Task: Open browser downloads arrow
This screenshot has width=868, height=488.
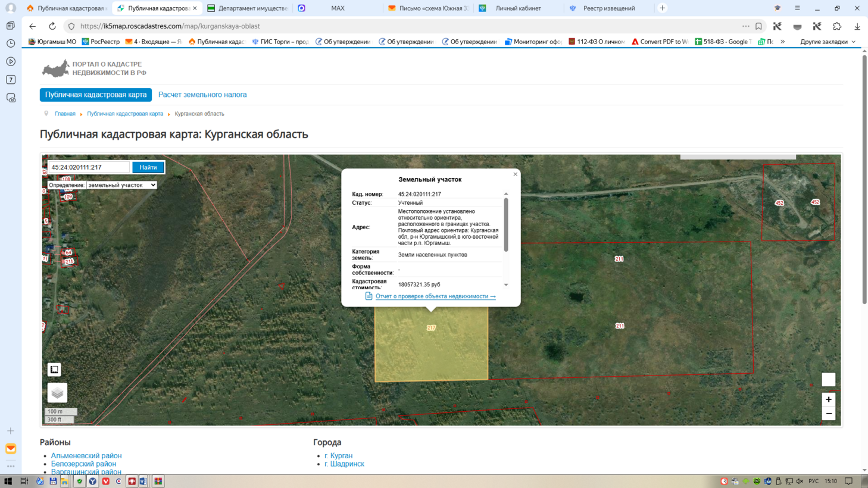Action: tap(857, 26)
